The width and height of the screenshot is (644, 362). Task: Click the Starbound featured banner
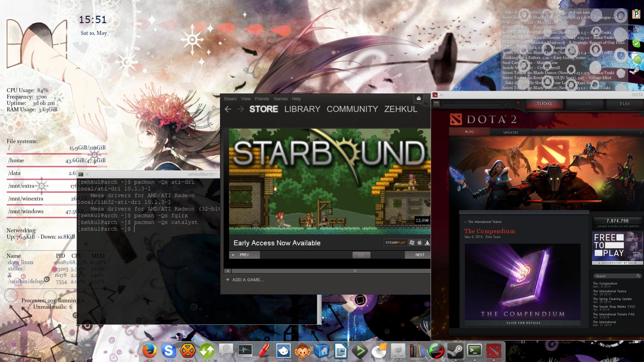pyautogui.click(x=330, y=181)
